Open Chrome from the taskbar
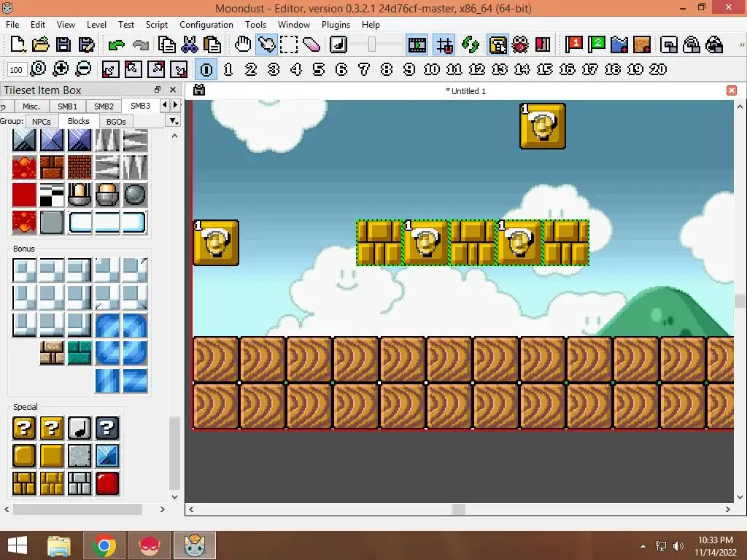747x560 pixels. click(104, 545)
